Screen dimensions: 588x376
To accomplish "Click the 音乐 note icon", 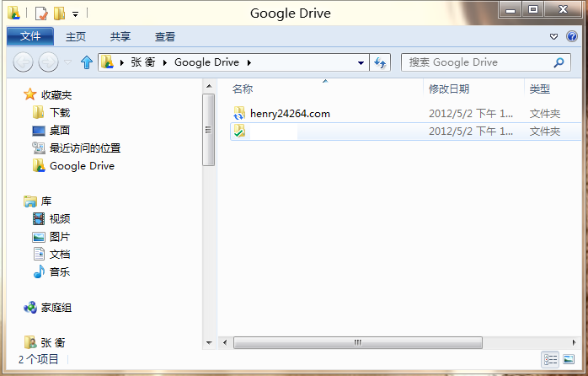I will point(39,271).
